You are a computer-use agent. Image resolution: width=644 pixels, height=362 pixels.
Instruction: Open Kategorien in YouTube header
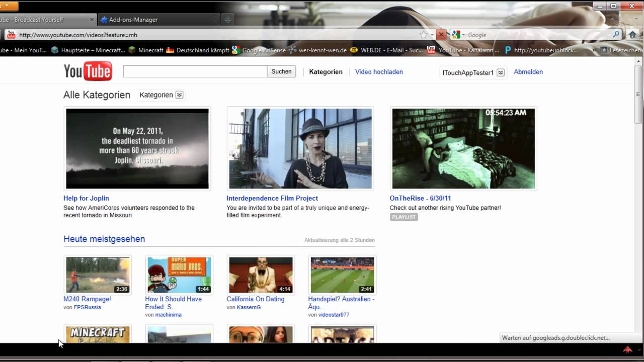(x=326, y=72)
